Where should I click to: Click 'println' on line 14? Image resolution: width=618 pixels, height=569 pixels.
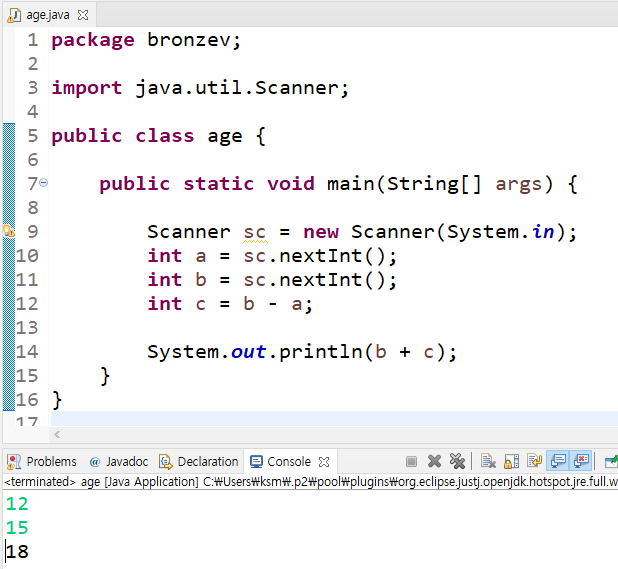pos(321,351)
